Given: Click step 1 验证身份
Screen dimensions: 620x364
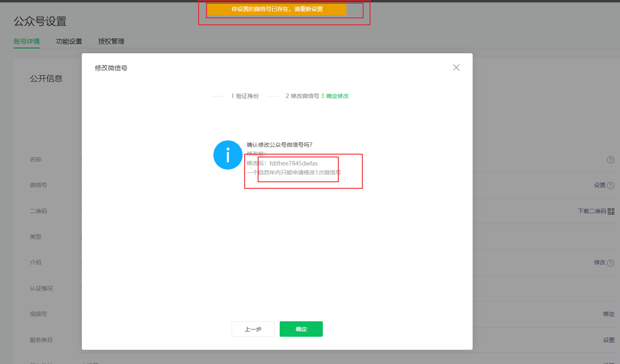Looking at the screenshot, I should pyautogui.click(x=245, y=96).
